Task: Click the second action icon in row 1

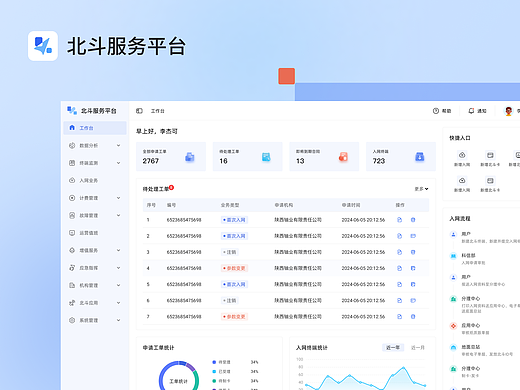Action: [x=413, y=220]
